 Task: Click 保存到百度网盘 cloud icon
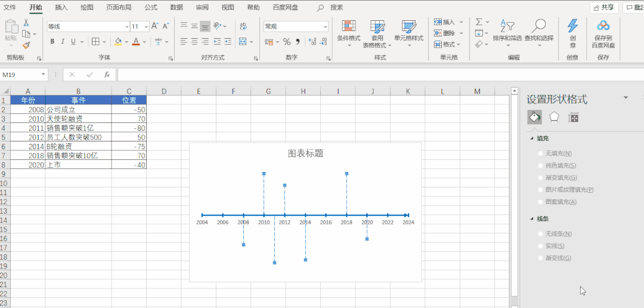point(603,26)
